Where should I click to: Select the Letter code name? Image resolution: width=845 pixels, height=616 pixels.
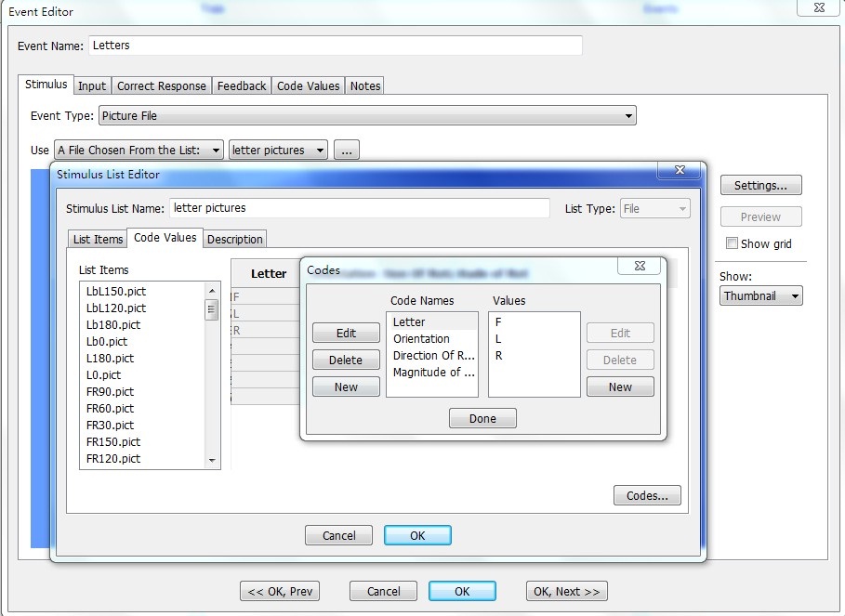(432, 322)
